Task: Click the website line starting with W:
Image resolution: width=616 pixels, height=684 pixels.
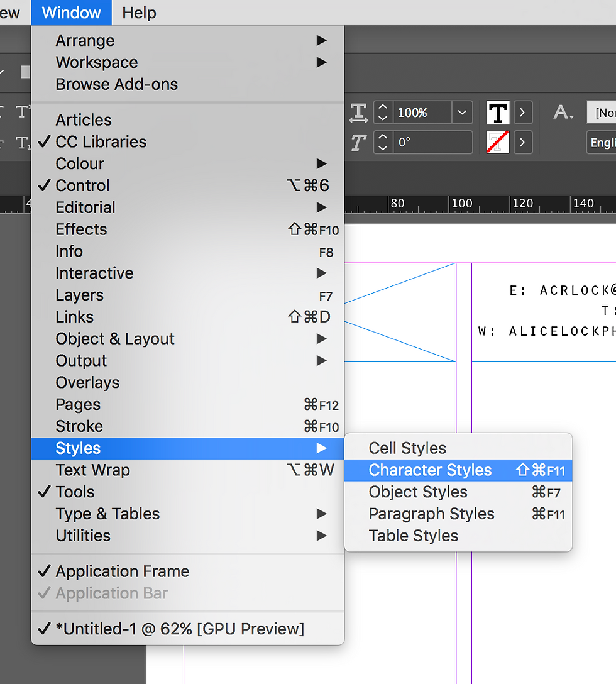Action: [x=547, y=331]
